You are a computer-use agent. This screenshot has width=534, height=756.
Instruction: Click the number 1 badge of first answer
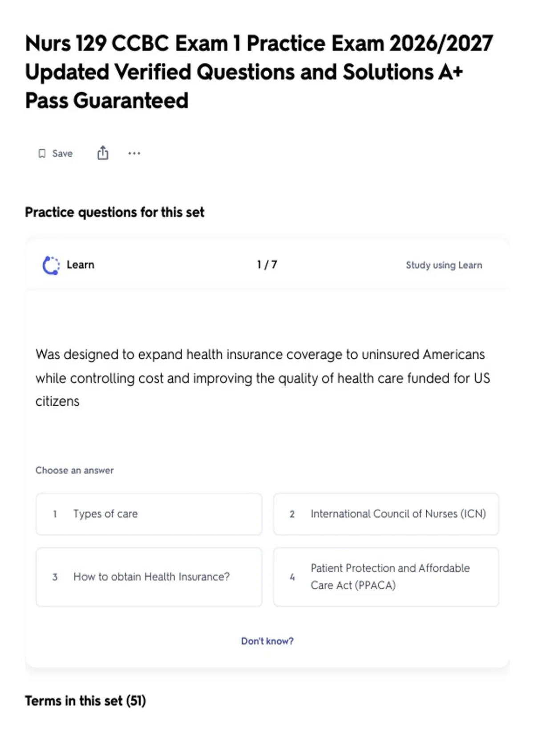[x=55, y=514]
